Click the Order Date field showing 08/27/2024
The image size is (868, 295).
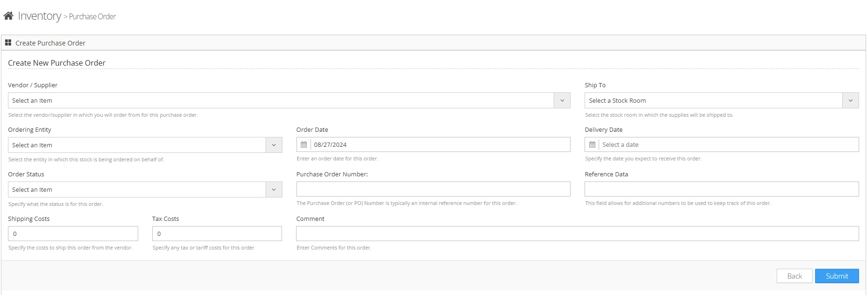(x=439, y=144)
